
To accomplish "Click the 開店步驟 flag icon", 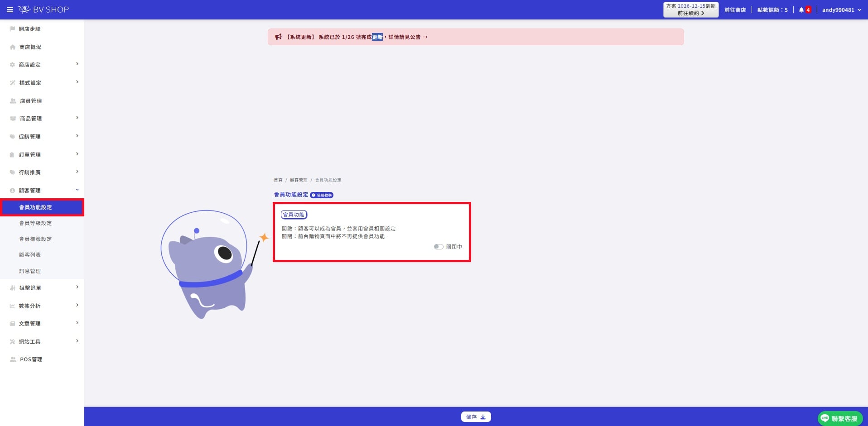I will [12, 29].
